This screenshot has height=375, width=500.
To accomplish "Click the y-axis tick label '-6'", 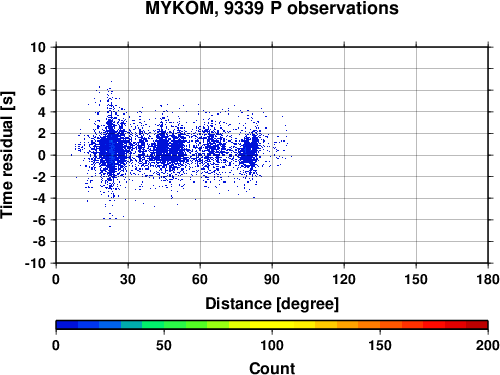I will 39,220.
